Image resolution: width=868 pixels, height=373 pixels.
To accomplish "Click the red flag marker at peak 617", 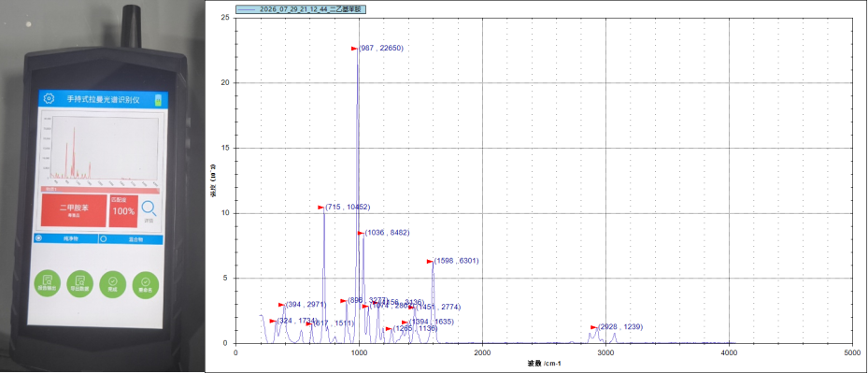I will 309,323.
